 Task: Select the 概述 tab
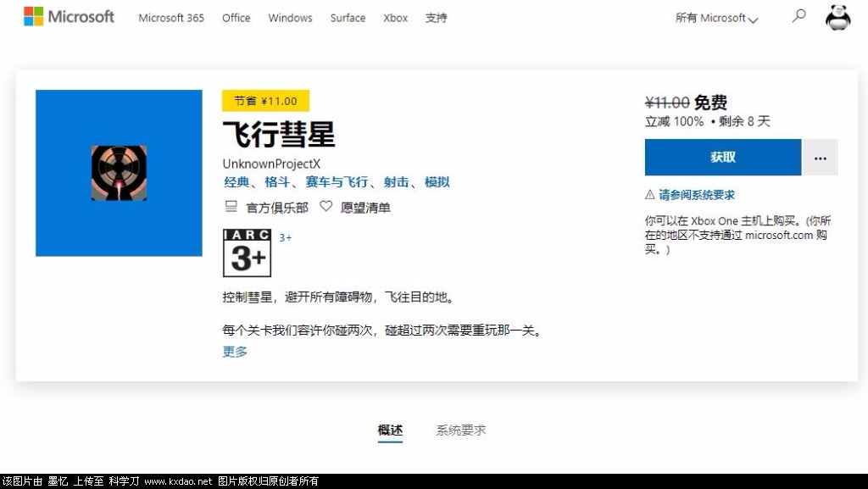tap(390, 430)
